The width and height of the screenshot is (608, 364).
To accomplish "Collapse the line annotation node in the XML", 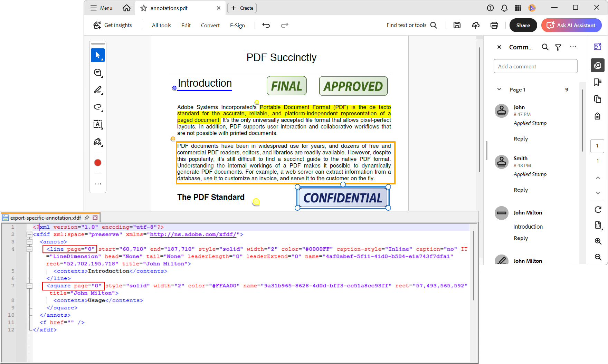I will pos(29,249).
